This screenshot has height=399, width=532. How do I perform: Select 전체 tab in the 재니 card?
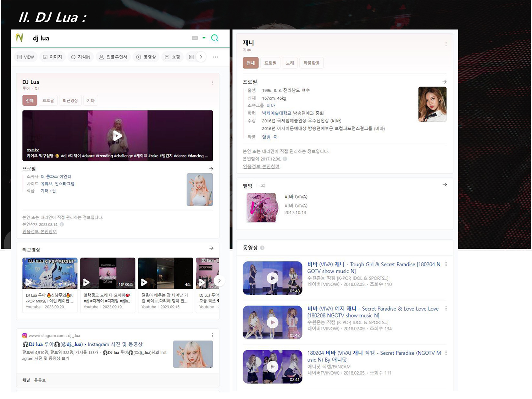[x=250, y=63]
